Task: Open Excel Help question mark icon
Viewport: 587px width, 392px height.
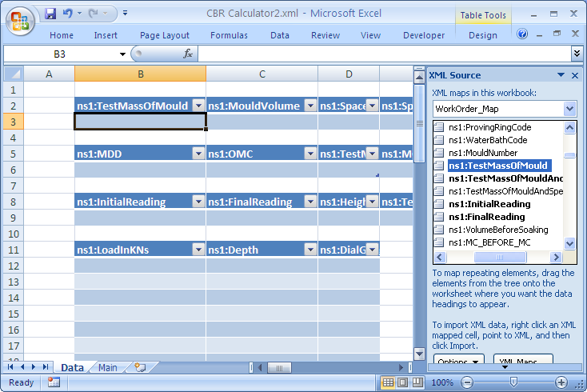Action: [522, 34]
